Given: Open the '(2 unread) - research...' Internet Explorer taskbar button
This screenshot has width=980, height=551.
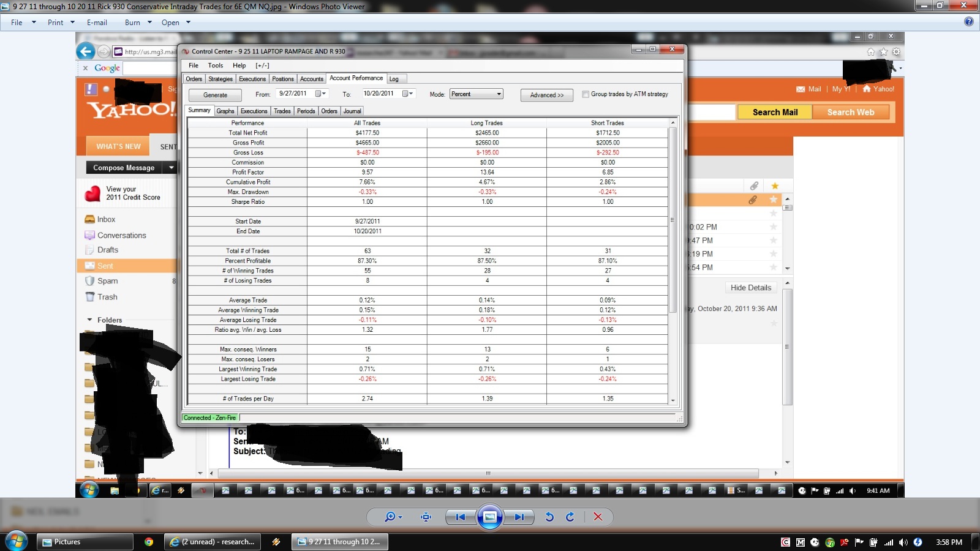Looking at the screenshot, I should (213, 542).
